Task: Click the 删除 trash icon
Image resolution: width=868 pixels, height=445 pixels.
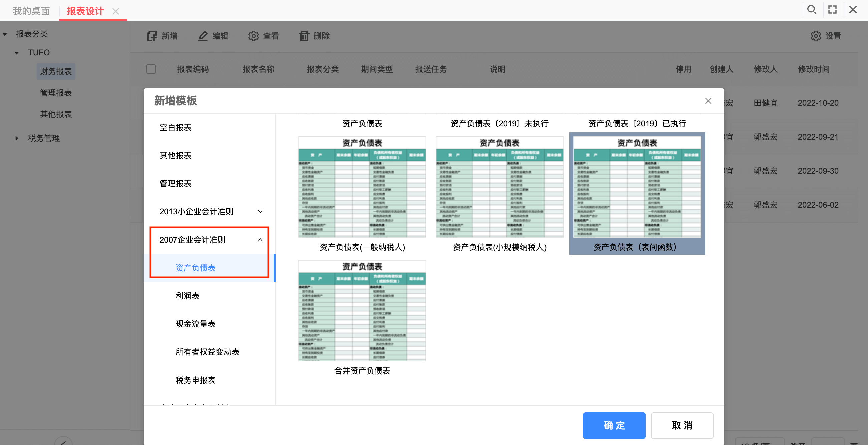Action: [x=304, y=36]
